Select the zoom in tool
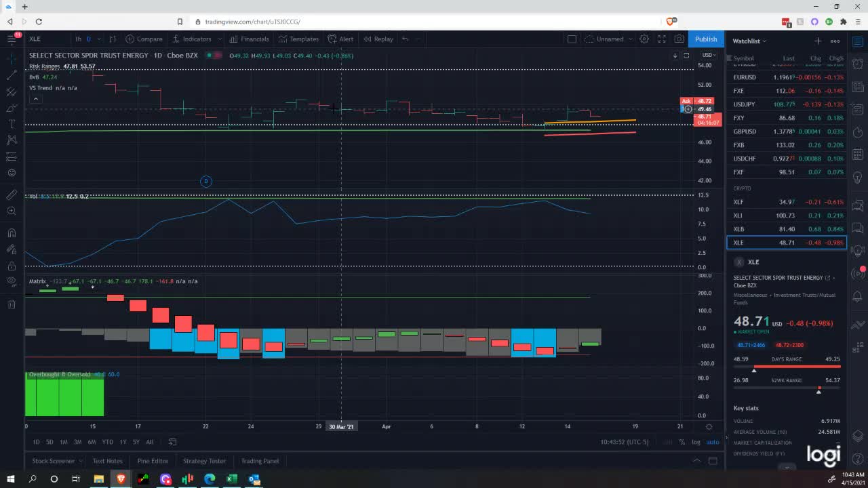Image resolution: width=868 pixels, height=488 pixels. pyautogui.click(x=12, y=211)
